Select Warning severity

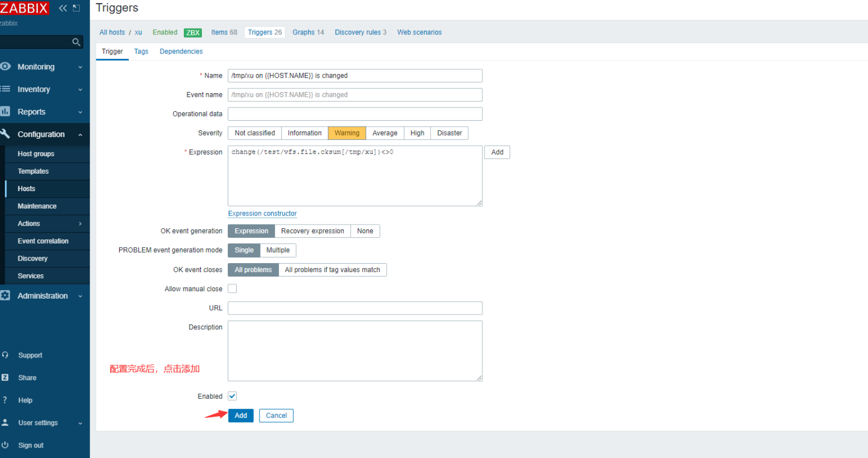click(x=347, y=133)
